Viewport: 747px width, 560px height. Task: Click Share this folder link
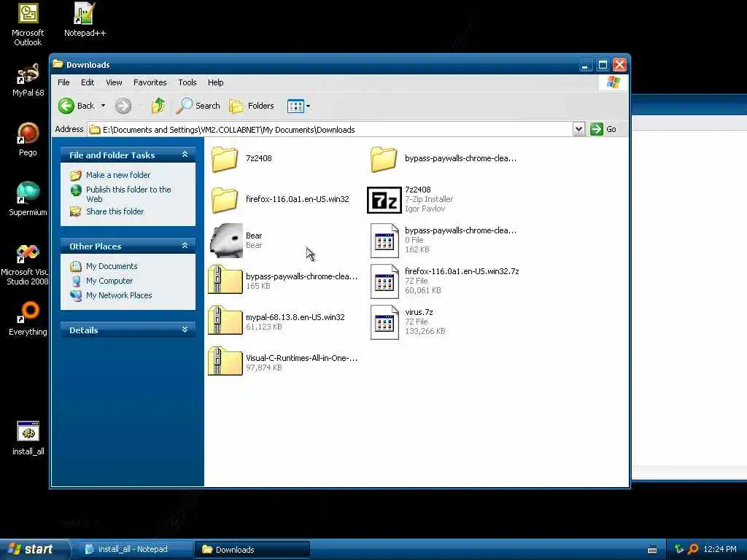click(115, 211)
